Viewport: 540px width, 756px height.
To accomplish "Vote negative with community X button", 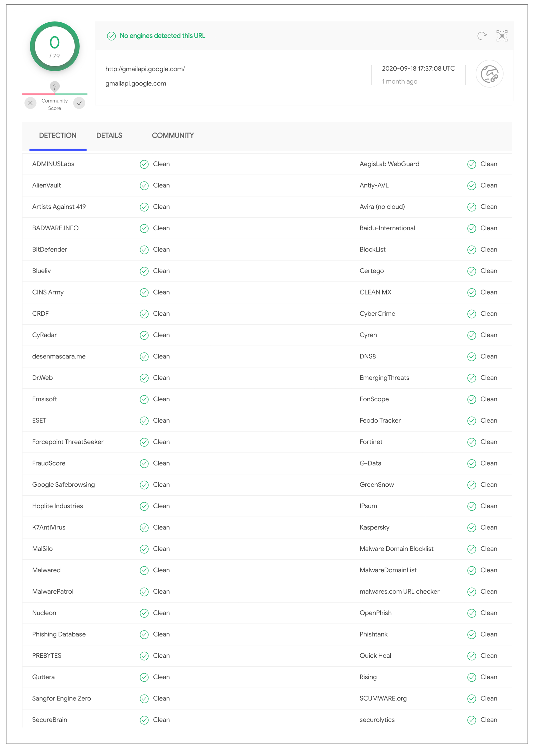I will [30, 103].
